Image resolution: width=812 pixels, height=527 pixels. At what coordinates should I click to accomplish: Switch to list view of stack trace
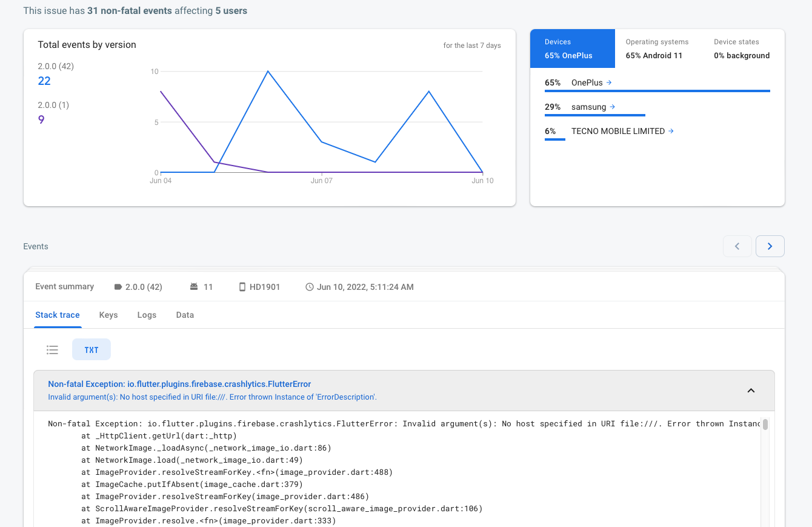[x=53, y=349]
